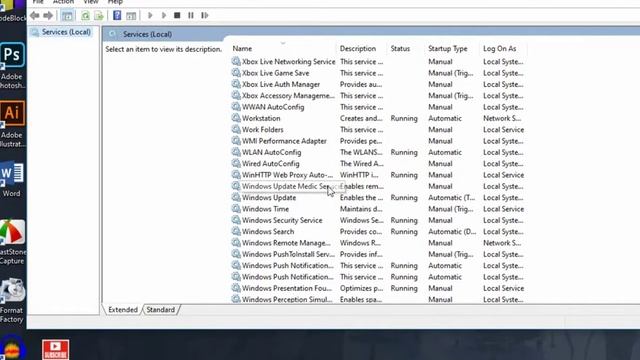Click the Pause Service toolbar icon
This screenshot has width=640, height=360.
[191, 16]
